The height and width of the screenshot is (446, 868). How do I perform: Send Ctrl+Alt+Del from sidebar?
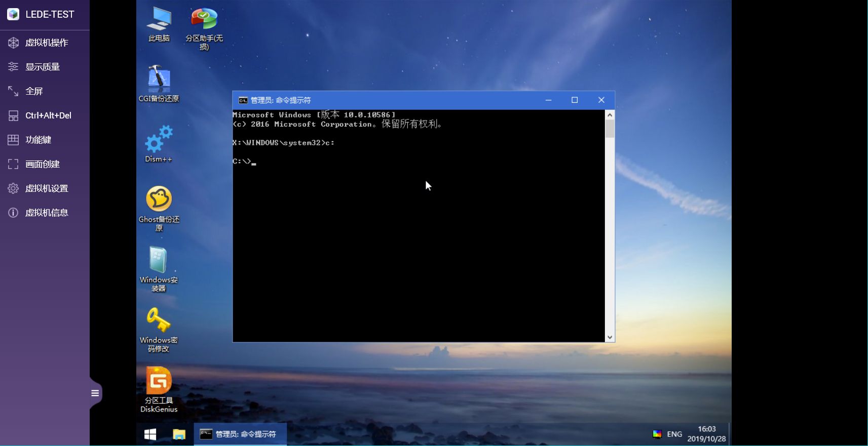45,115
